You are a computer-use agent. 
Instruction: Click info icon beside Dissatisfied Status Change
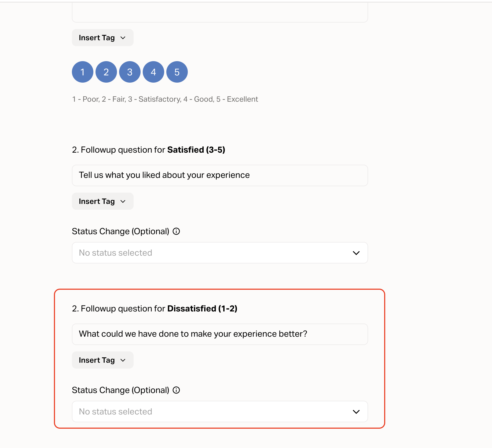(x=176, y=390)
